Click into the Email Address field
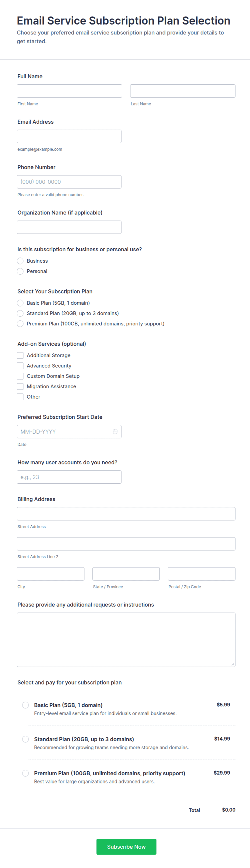Screen dimensions: 250x868 click(x=69, y=137)
